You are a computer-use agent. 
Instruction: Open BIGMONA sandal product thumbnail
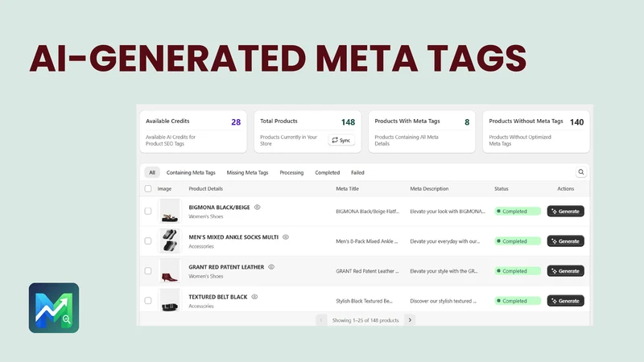tap(170, 211)
